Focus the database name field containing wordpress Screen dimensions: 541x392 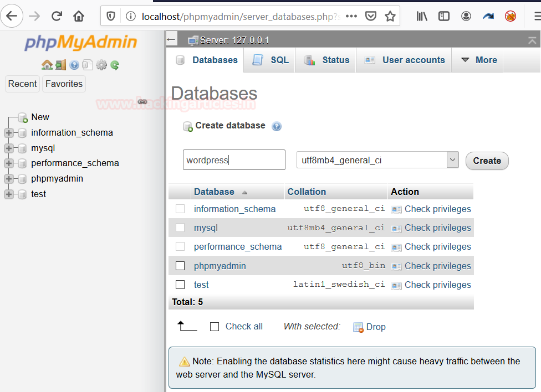pos(234,159)
